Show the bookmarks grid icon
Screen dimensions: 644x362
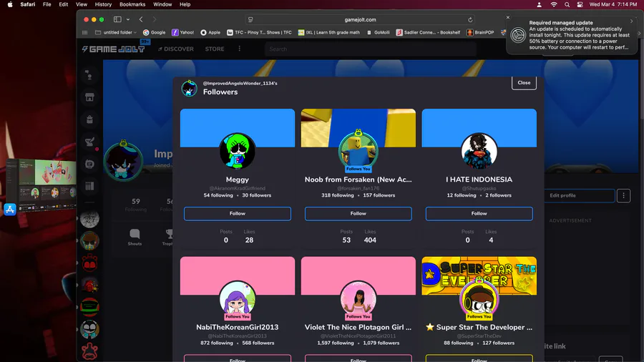tap(84, 32)
